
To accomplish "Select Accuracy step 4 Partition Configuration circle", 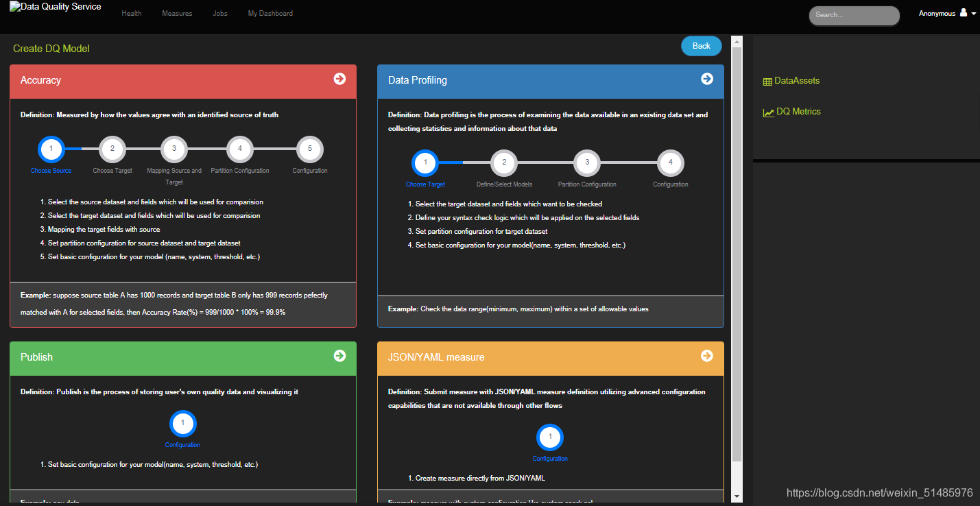I will (x=240, y=148).
